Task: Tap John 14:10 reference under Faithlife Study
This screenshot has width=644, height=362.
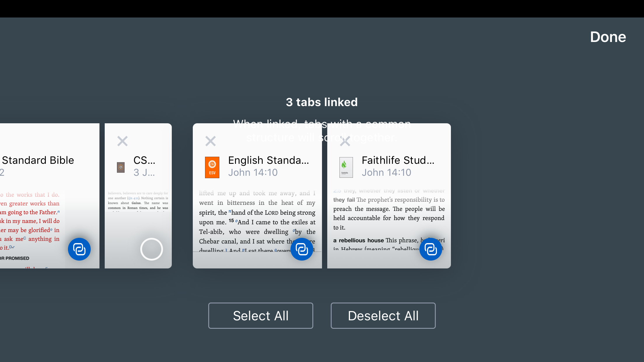Action: coord(386,173)
